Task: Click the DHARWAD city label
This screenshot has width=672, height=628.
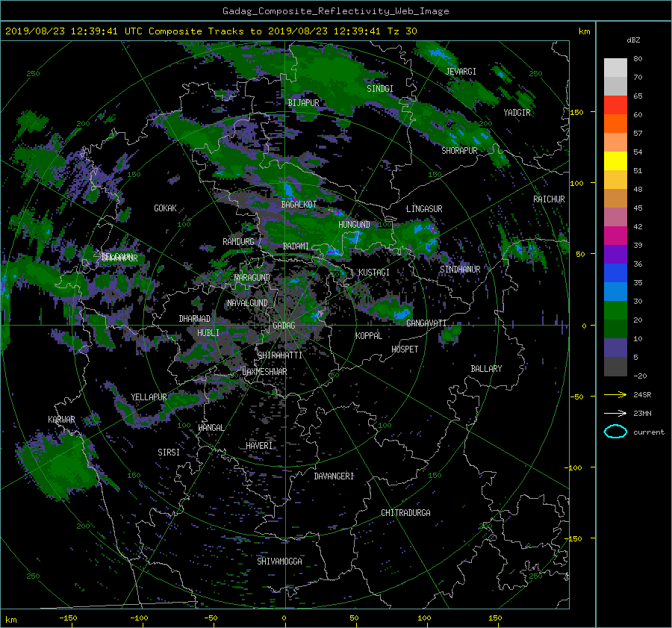Action: (x=194, y=319)
